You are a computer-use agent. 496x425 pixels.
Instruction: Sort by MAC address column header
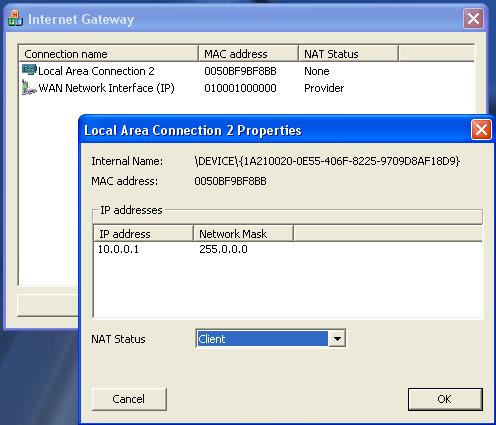coord(248,54)
